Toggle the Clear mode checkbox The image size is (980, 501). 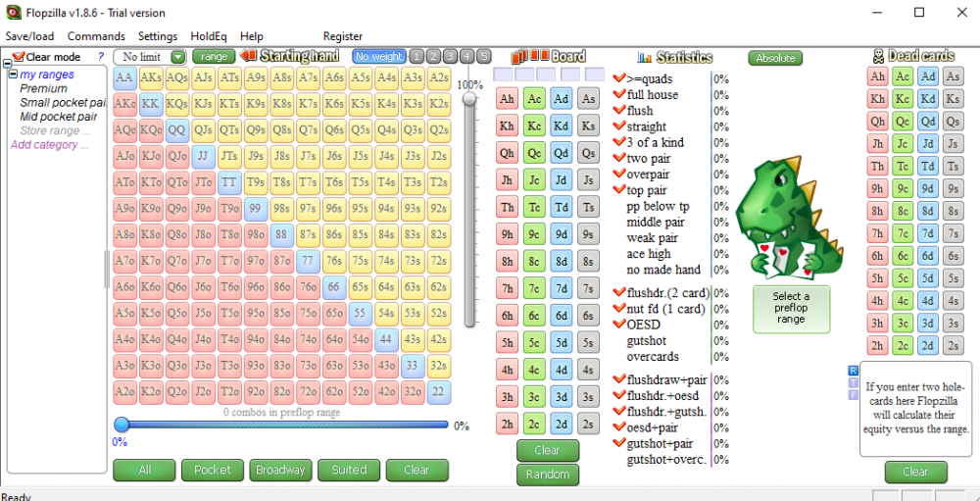[18, 57]
